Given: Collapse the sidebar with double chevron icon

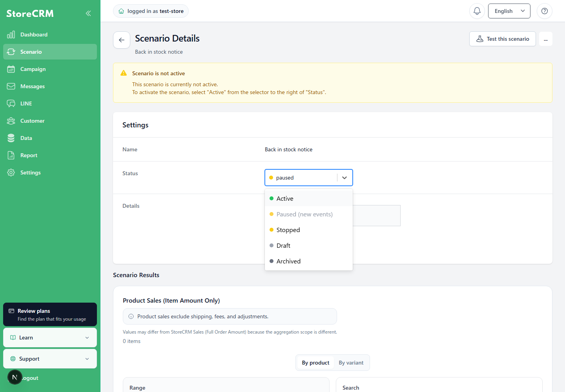Looking at the screenshot, I should [x=88, y=13].
